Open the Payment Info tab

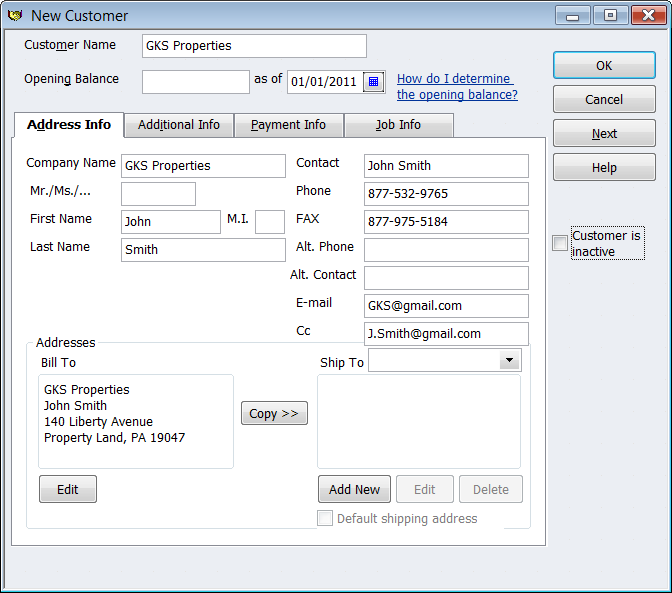[x=288, y=125]
